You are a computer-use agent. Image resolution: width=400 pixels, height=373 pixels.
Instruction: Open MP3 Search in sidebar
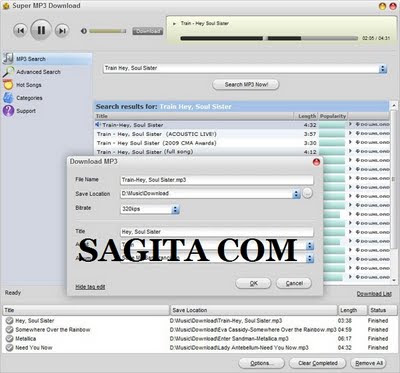[x=47, y=59]
